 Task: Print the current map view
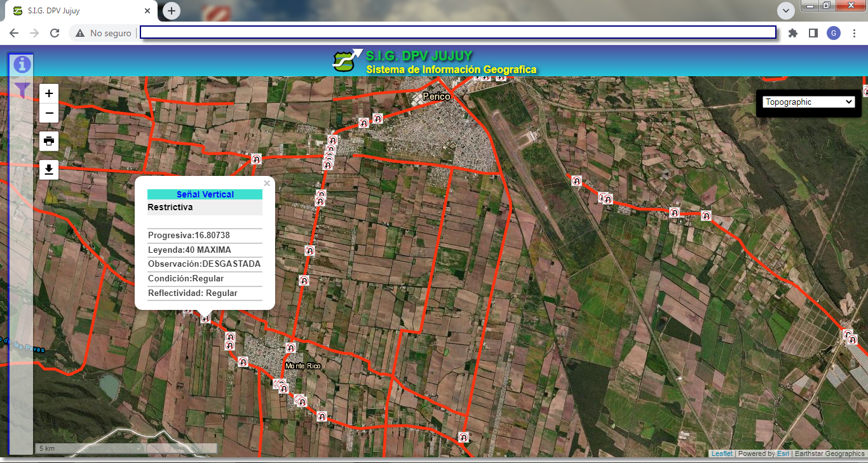(49, 141)
